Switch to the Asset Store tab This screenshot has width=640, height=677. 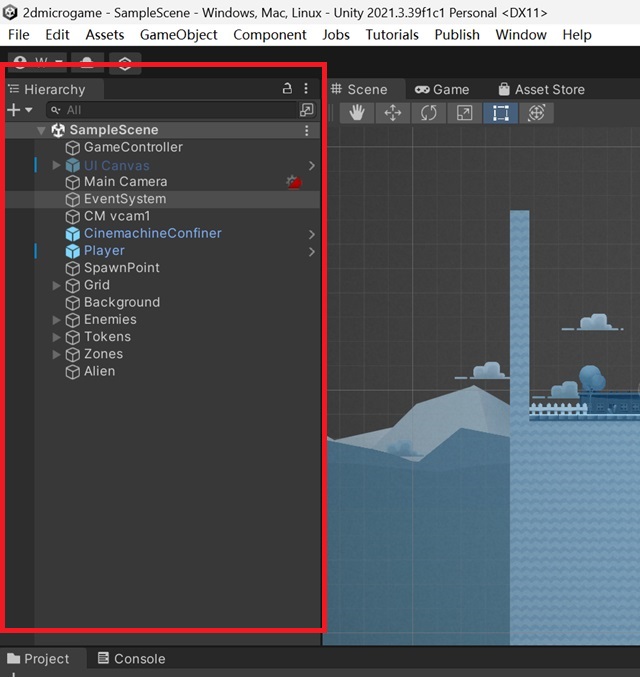click(x=542, y=89)
